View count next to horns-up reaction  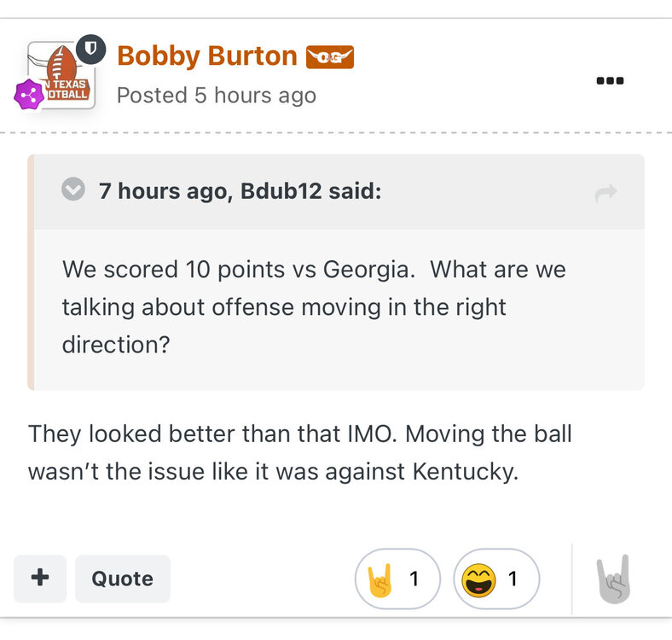click(x=414, y=579)
